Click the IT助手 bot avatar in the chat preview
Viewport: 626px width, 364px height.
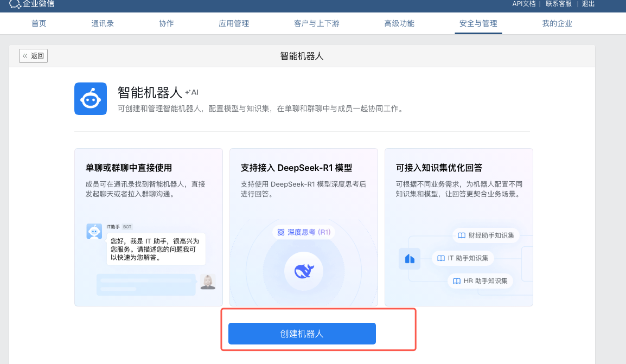94,231
